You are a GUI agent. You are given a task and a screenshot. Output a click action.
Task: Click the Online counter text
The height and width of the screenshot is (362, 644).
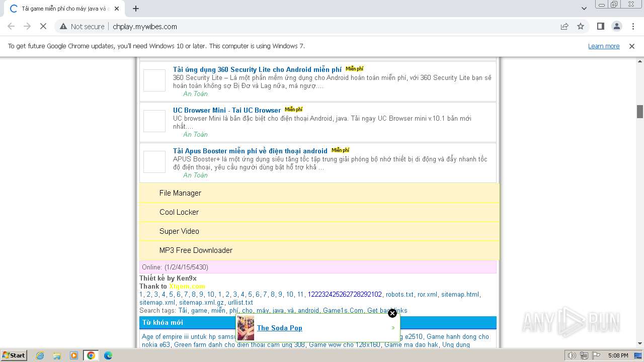pyautogui.click(x=175, y=267)
